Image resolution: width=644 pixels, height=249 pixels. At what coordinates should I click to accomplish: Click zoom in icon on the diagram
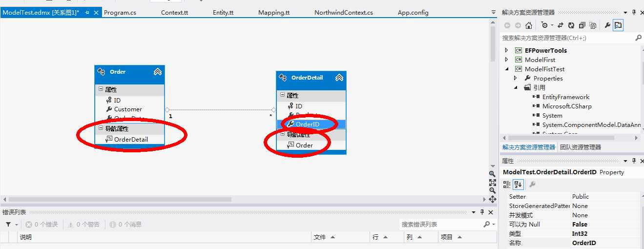pyautogui.click(x=492, y=174)
